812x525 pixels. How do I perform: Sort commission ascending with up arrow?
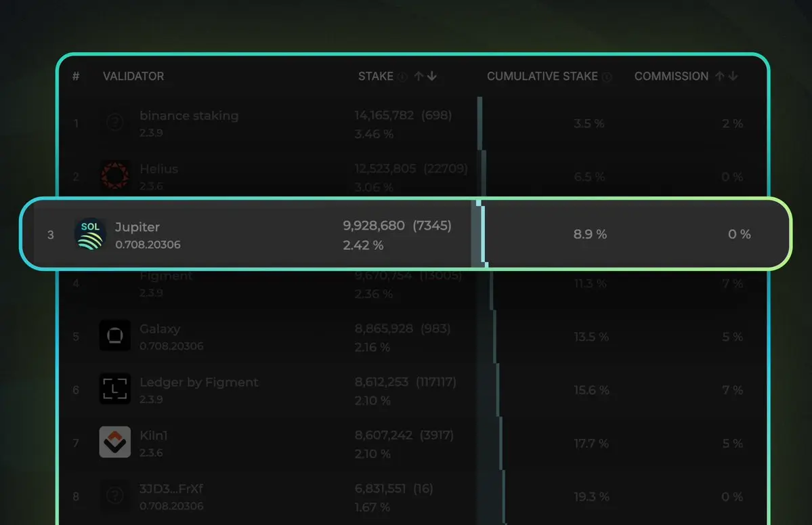coord(720,76)
